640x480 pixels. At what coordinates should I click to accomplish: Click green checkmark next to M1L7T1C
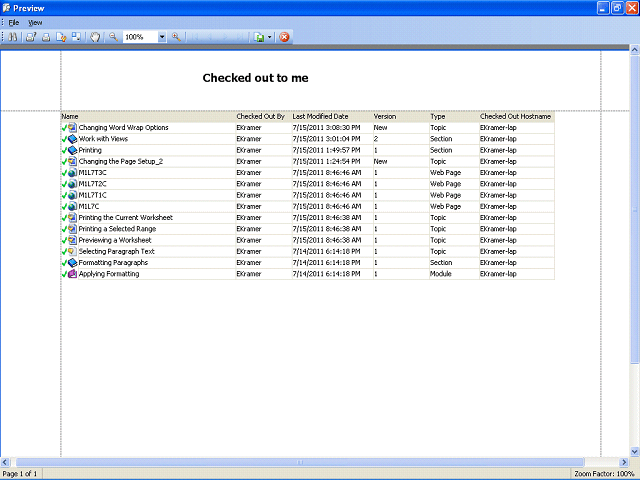click(64, 196)
